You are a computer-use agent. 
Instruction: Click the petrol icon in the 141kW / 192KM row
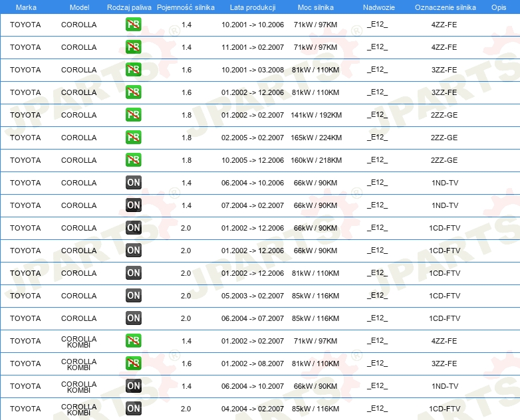pyautogui.click(x=133, y=114)
